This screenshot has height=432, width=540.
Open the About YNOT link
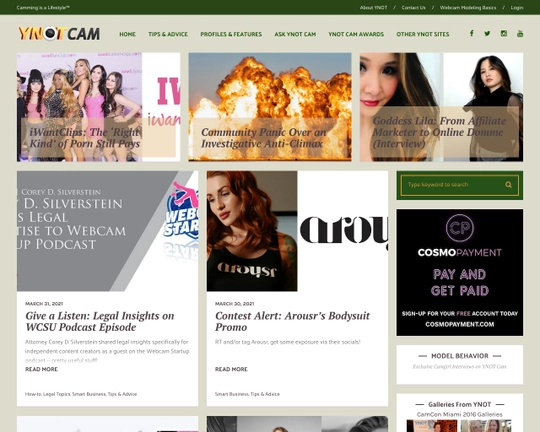click(x=374, y=8)
